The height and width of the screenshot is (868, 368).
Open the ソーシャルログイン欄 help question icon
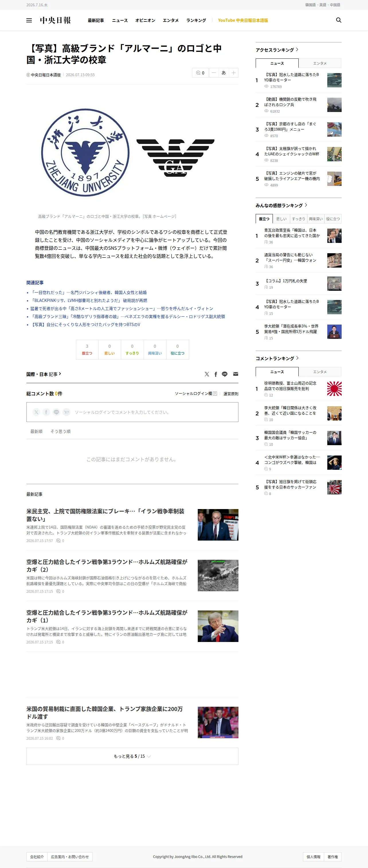tap(215, 394)
